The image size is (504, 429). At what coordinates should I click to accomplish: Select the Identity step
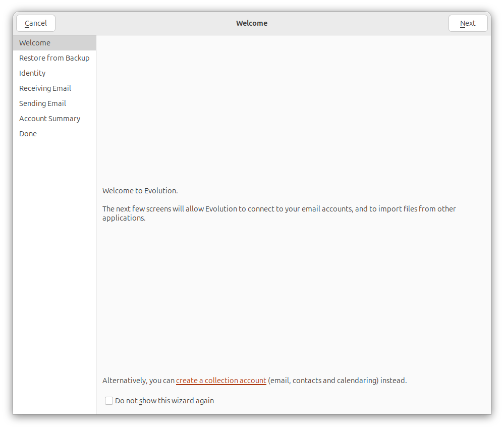(54, 73)
